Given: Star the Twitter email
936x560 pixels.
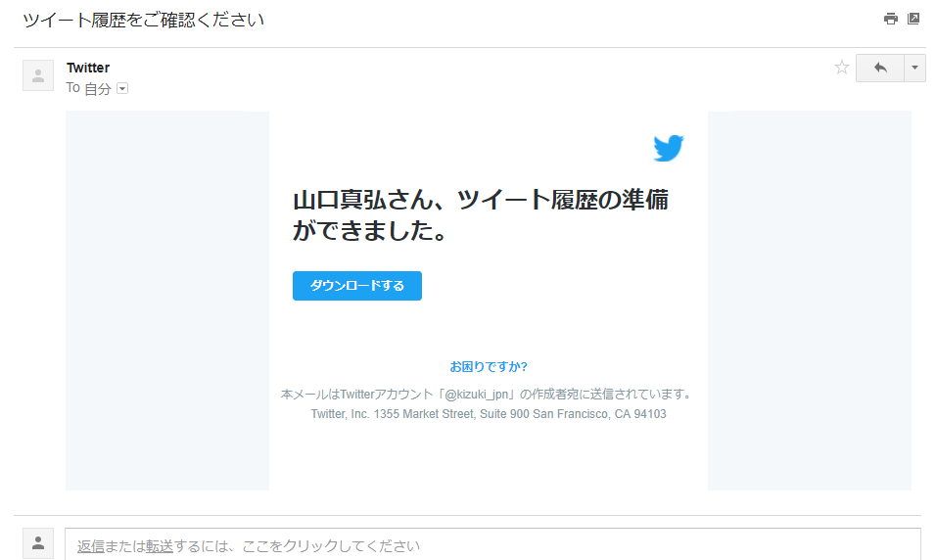Looking at the screenshot, I should coord(842,68).
